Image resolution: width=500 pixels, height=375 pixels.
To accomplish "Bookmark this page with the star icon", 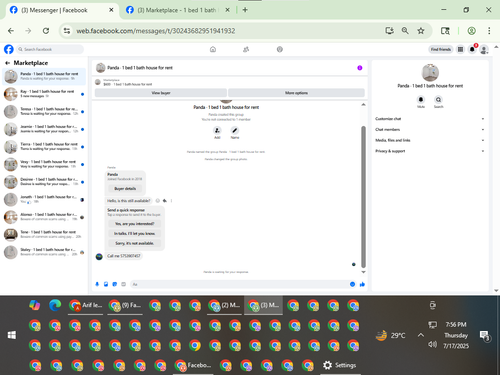I will 421,31.
